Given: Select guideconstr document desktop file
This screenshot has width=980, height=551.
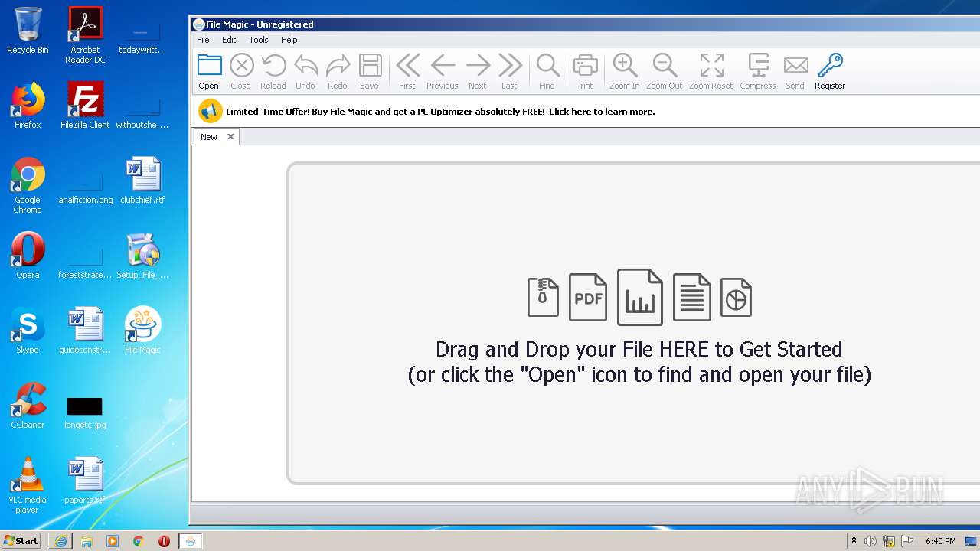Looking at the screenshot, I should click(85, 331).
